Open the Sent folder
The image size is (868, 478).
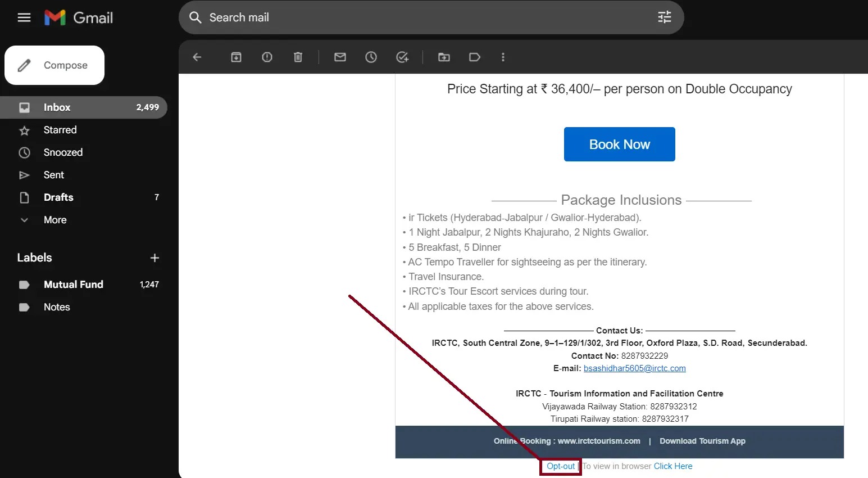(x=53, y=175)
